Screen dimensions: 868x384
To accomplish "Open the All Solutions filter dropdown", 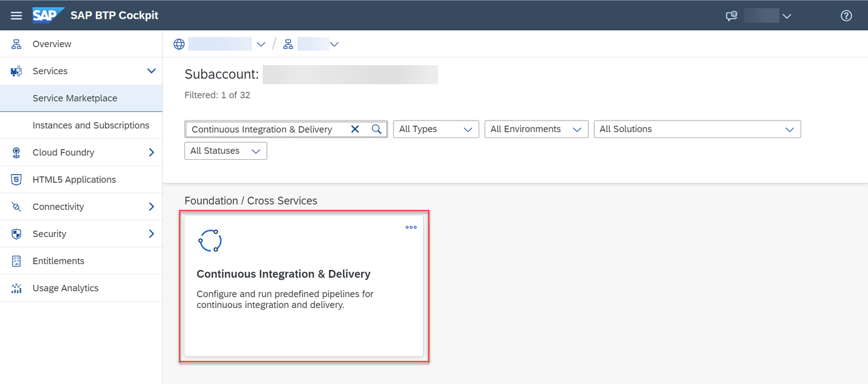I will (697, 129).
